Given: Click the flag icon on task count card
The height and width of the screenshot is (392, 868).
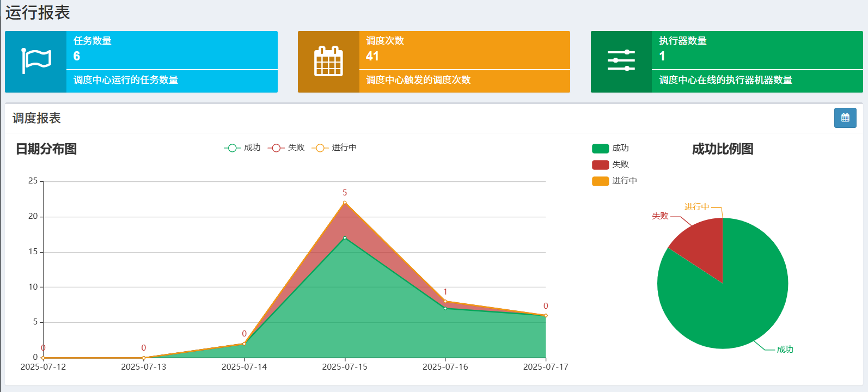Looking at the screenshot, I should [x=36, y=62].
